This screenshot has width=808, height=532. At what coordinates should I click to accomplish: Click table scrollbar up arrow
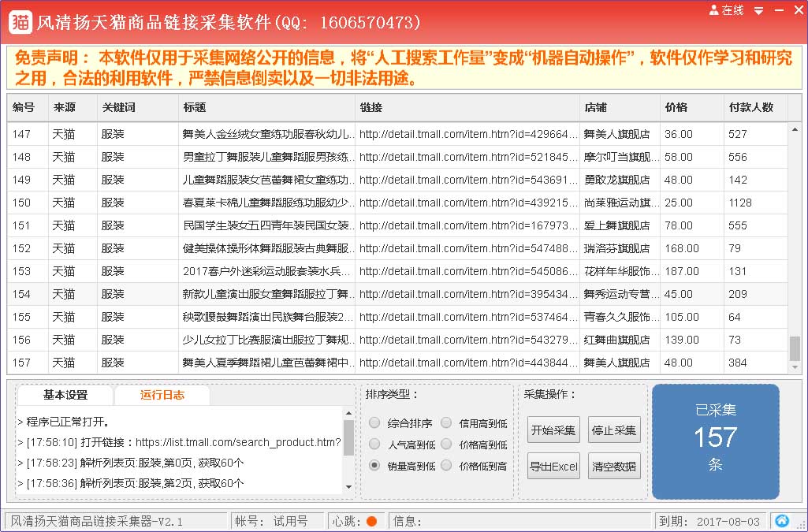pos(795,129)
